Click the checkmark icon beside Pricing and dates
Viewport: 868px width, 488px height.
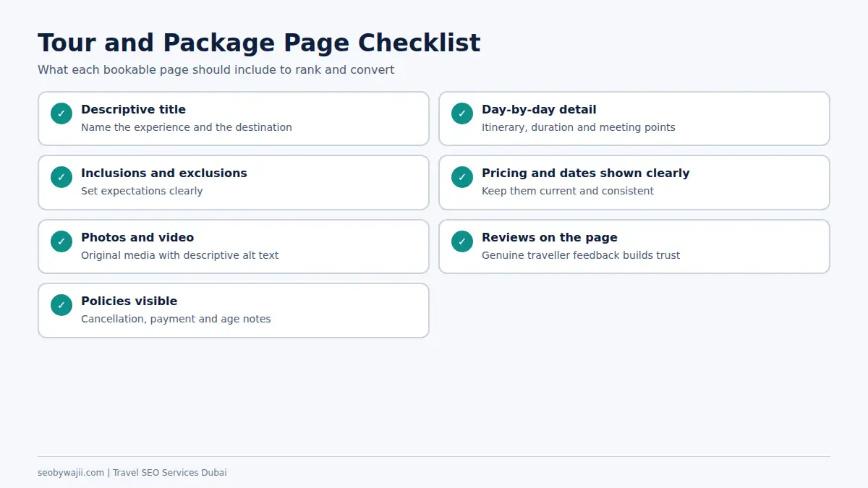point(462,177)
